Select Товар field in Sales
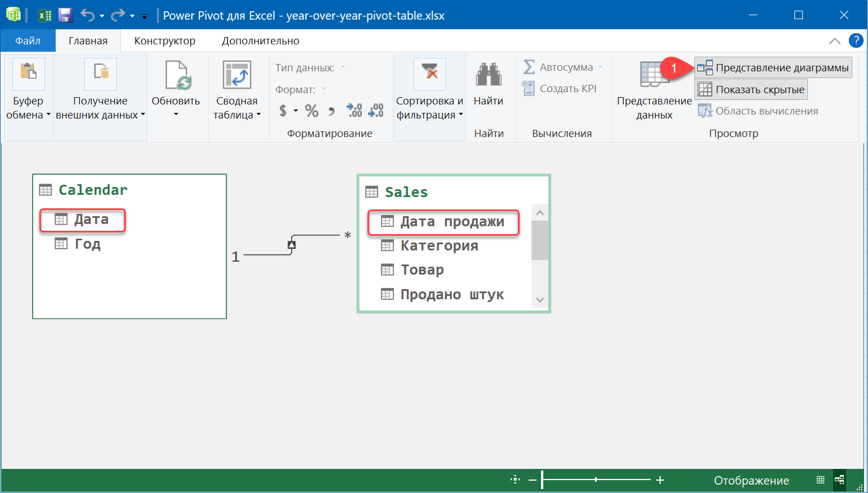Screen dimensions: 868x493 [413, 270]
